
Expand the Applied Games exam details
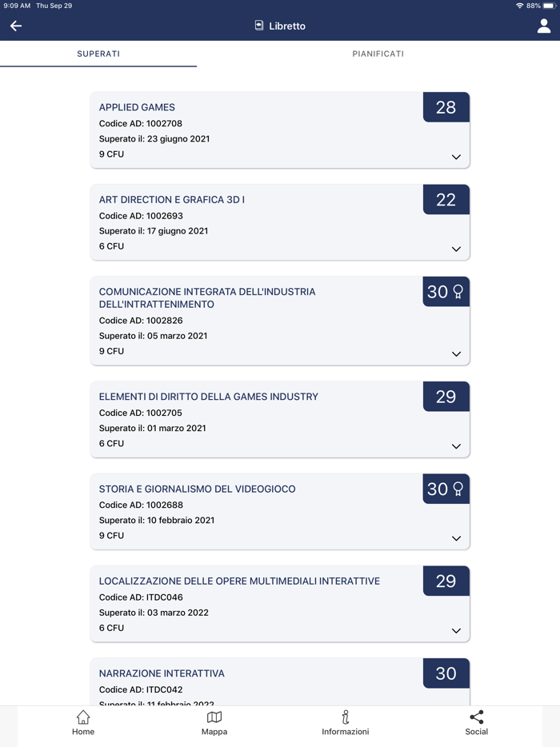point(456,157)
